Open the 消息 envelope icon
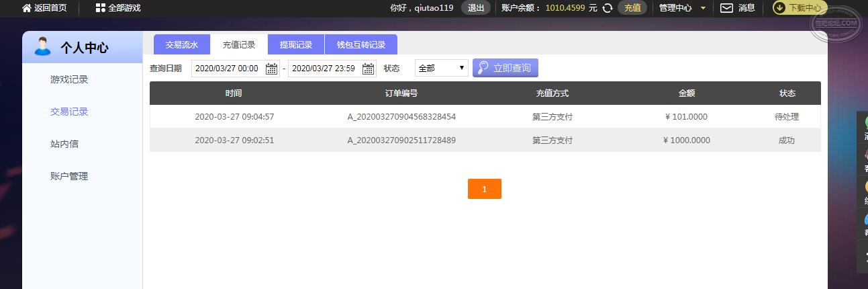868x289 pixels. click(x=726, y=8)
